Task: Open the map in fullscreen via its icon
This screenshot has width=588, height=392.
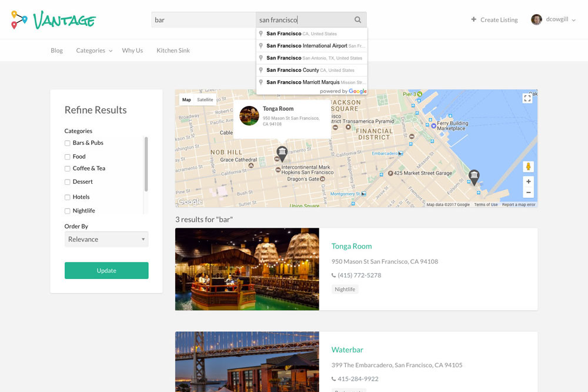Action: 527,98
